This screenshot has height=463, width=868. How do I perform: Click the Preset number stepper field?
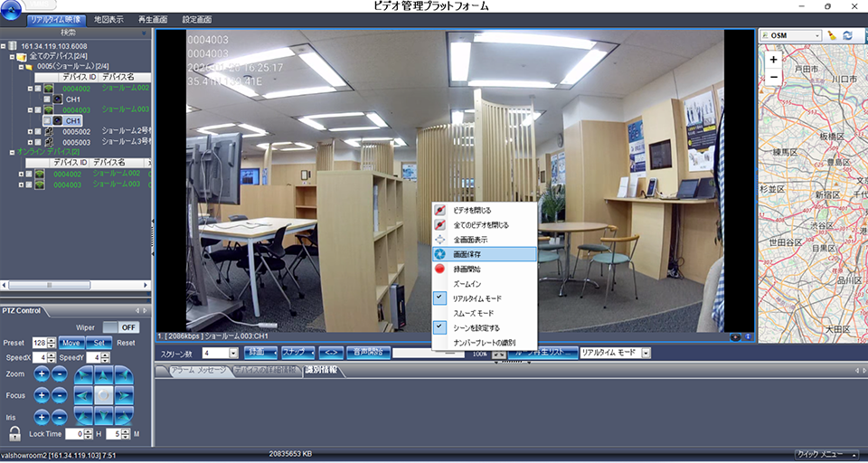tap(43, 343)
